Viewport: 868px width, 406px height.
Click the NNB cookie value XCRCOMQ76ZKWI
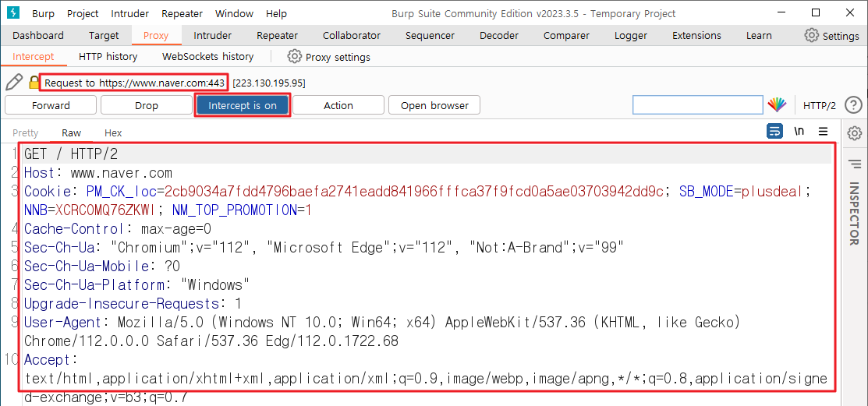click(106, 210)
